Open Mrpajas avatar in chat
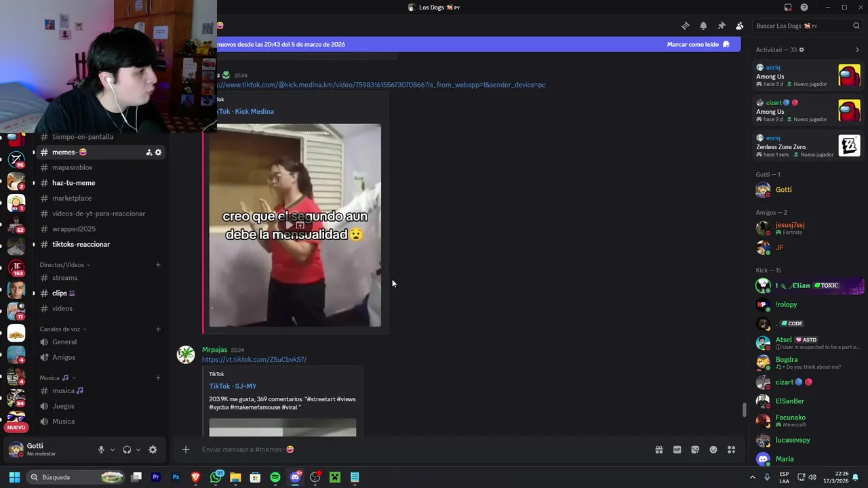868x488 pixels. pos(186,354)
